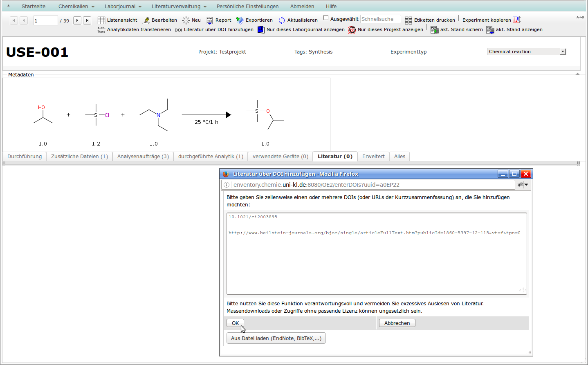Switch to Zusätzliche Dateien (1) tab

[x=80, y=157]
